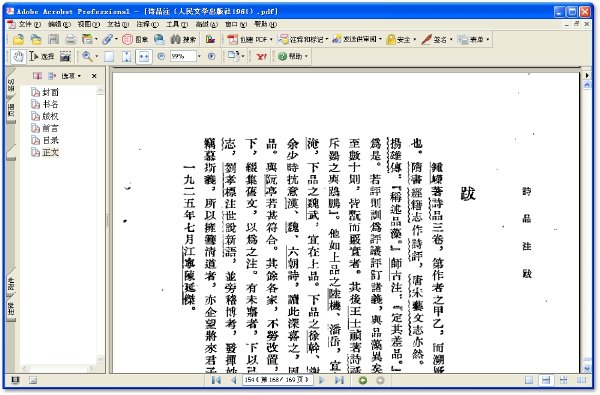The width and height of the screenshot is (600, 395).
Task: Go to next page arrow
Action: 322,380
